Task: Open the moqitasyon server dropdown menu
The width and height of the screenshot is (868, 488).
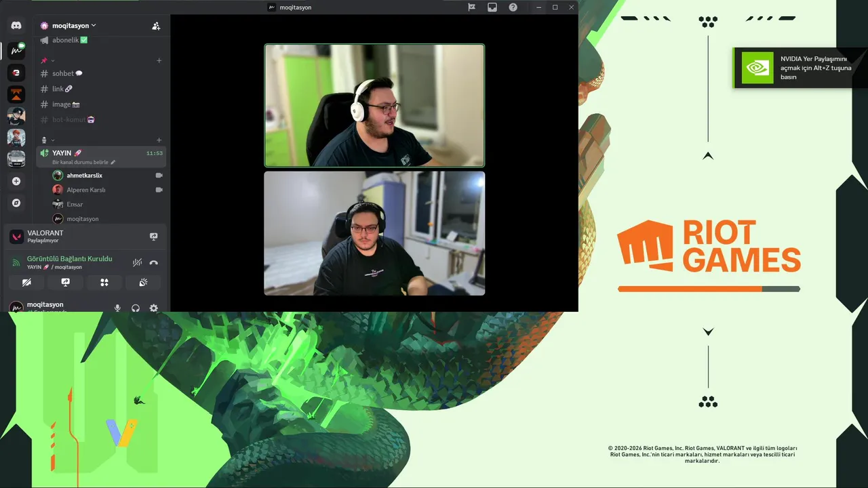Action: click(74, 26)
